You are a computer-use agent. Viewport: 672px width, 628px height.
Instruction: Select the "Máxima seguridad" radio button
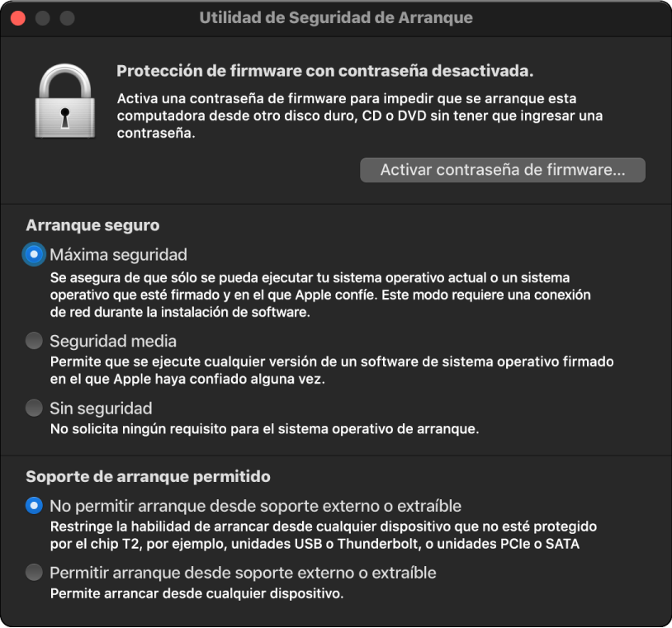[x=33, y=254]
